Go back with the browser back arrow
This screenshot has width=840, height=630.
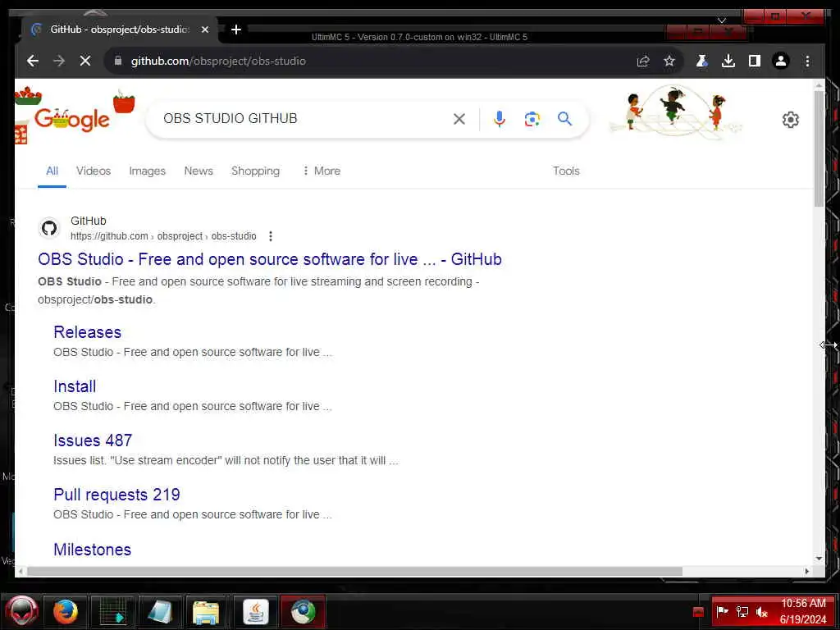33,61
